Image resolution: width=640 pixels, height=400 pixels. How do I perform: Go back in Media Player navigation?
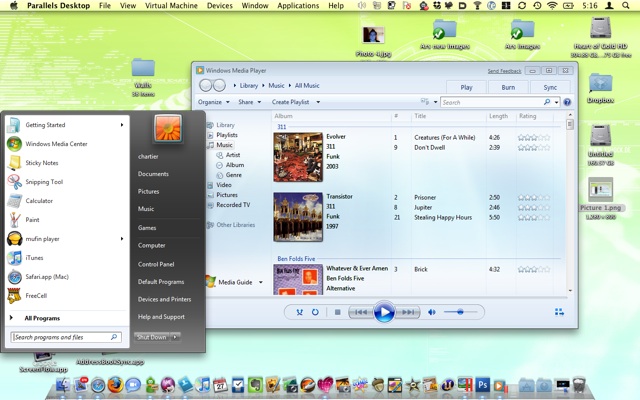pyautogui.click(x=206, y=85)
